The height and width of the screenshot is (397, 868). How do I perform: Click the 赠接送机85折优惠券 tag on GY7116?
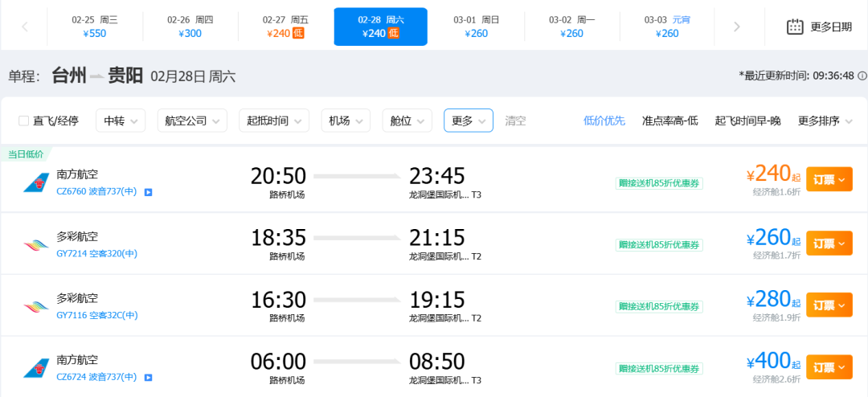point(659,306)
